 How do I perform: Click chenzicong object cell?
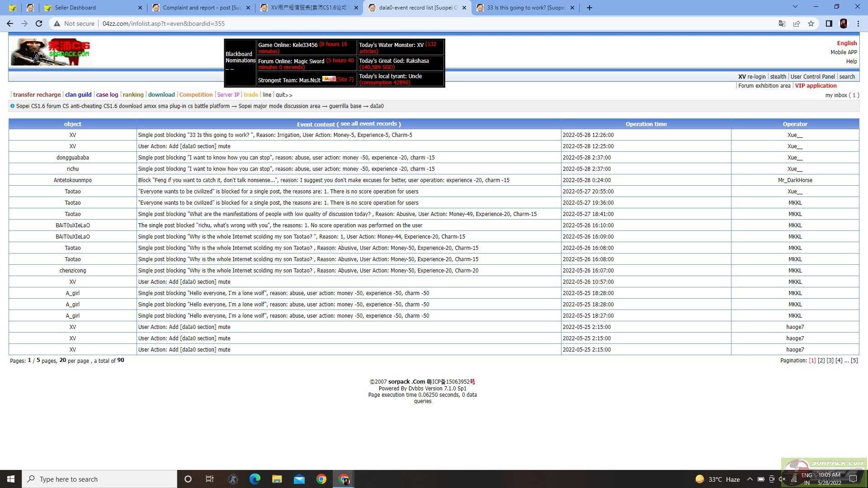73,271
